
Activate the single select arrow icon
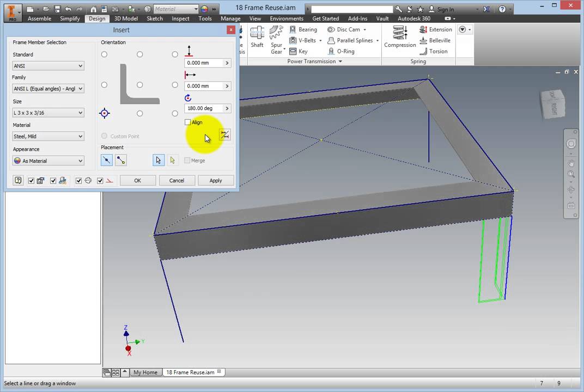(x=159, y=160)
